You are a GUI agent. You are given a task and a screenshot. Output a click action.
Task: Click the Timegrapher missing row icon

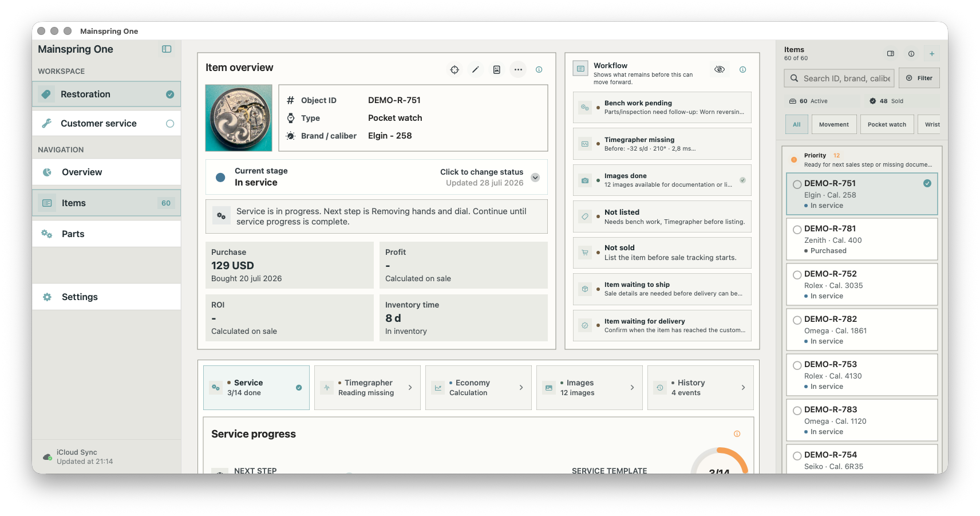coord(585,144)
